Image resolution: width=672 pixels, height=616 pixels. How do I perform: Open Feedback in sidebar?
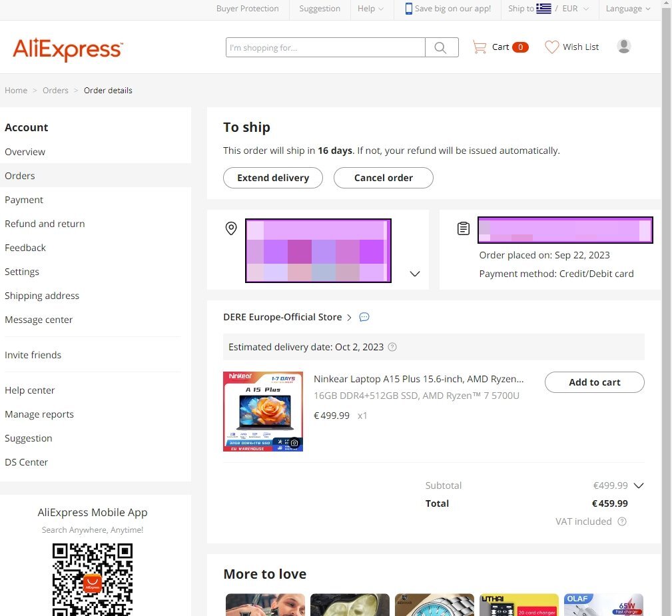(25, 248)
